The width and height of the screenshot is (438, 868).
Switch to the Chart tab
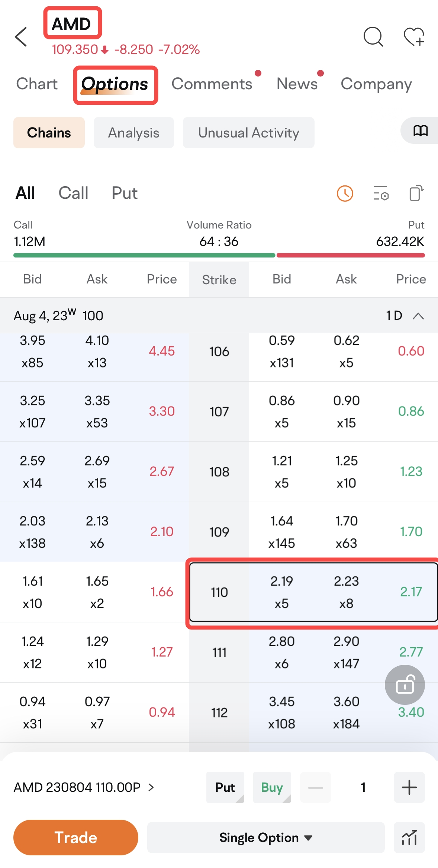click(x=37, y=84)
